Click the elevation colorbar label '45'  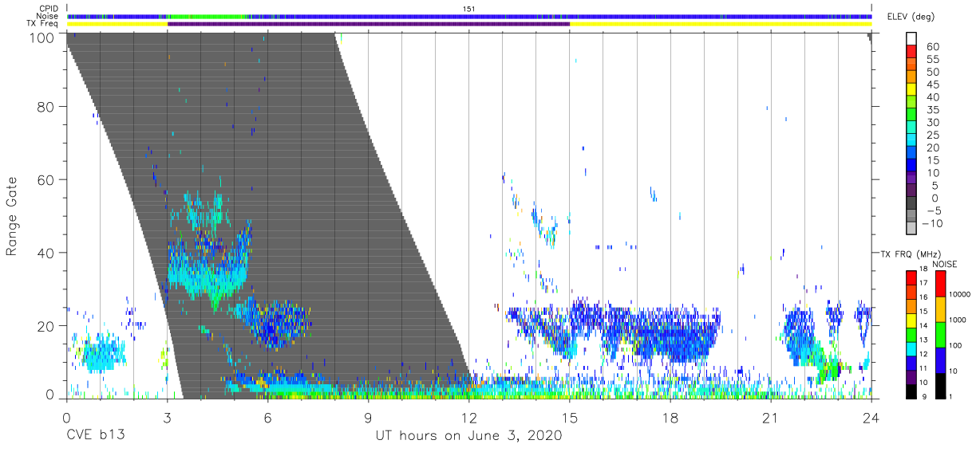(x=934, y=85)
